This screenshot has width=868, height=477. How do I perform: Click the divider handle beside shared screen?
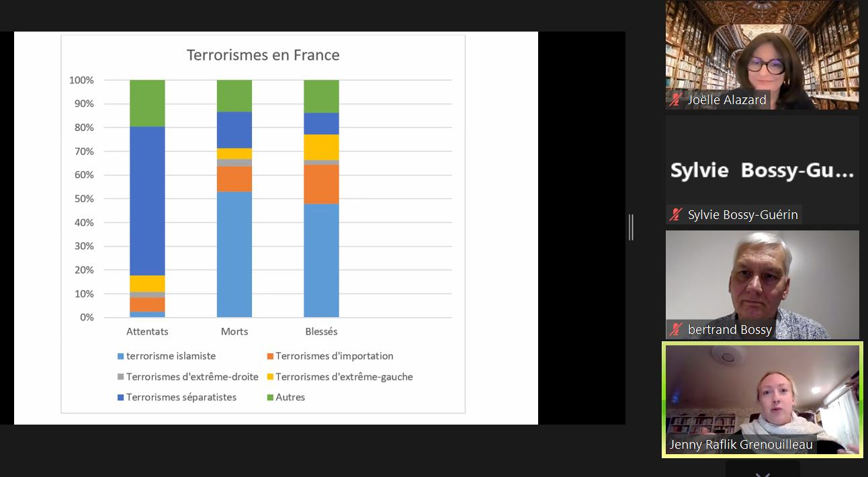coord(631,227)
